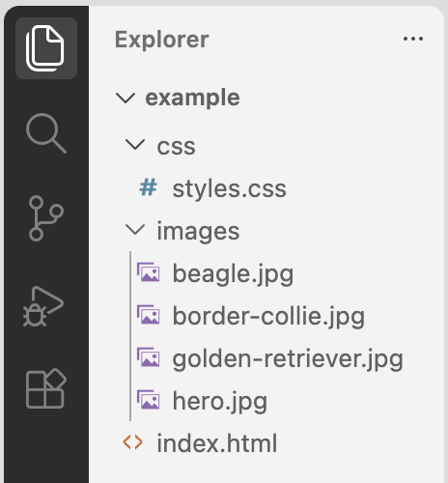
Task: Open the Explorer more actions menu
Action: [413, 39]
